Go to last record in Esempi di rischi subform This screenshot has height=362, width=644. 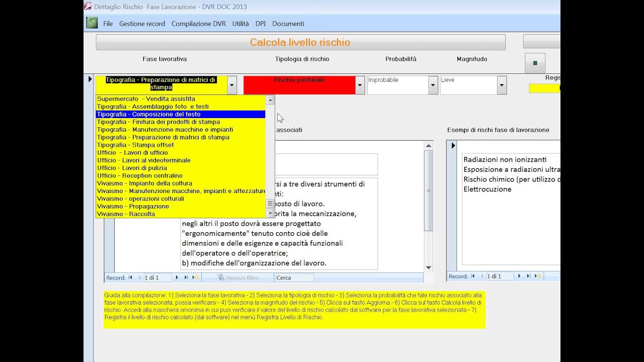pyautogui.click(x=528, y=276)
